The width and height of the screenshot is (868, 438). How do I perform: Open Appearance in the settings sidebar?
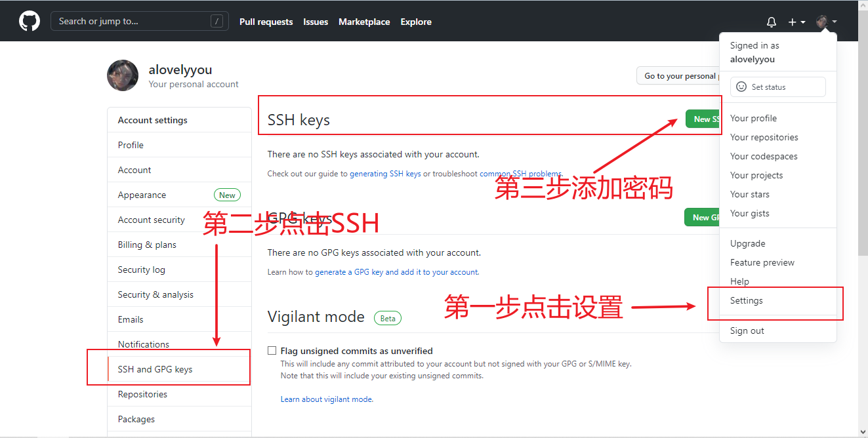tap(179, 195)
